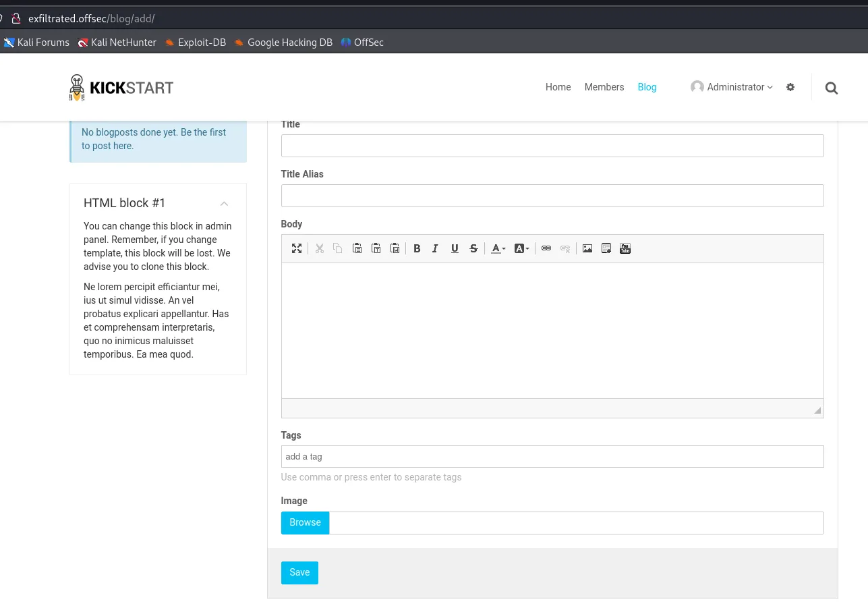Viewport: 868px width, 606px height.
Task: Insert a link using chain icon
Action: (546, 248)
